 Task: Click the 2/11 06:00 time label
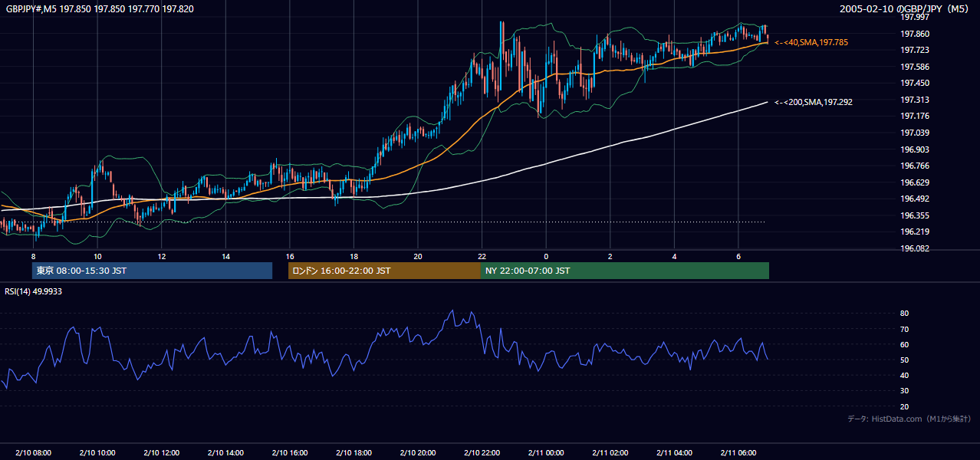point(738,453)
